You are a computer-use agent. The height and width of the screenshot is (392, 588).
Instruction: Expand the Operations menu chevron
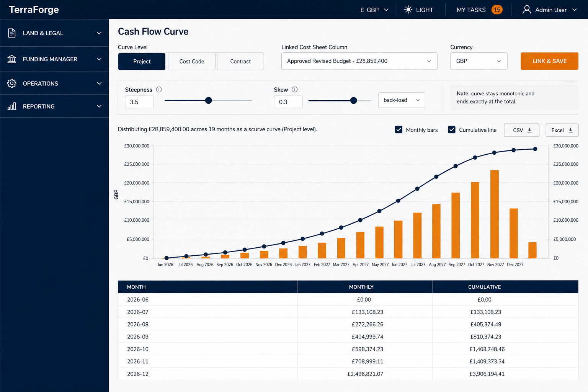pos(99,83)
